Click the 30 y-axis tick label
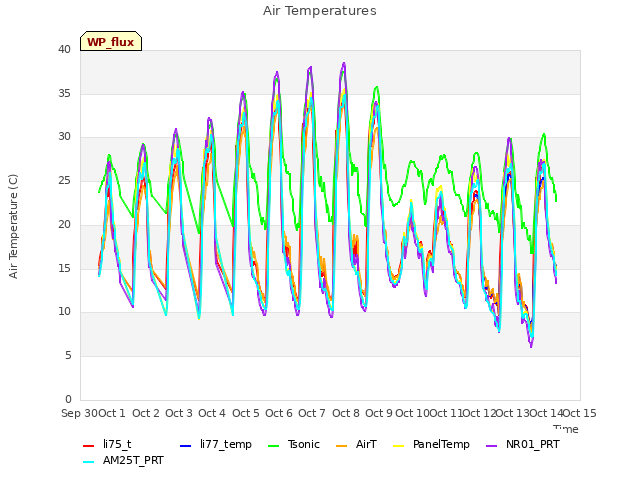The image size is (640, 480). click(x=64, y=137)
